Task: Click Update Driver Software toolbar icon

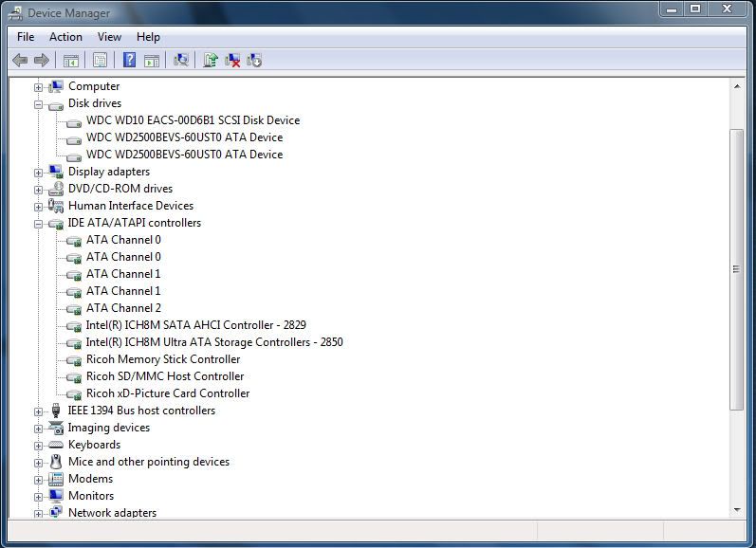Action: coord(211,60)
